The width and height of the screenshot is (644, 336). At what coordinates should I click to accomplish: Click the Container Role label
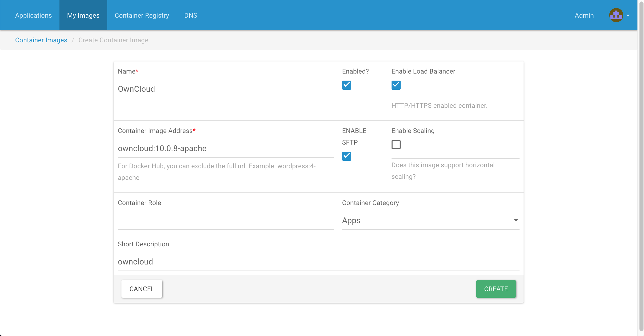(139, 203)
